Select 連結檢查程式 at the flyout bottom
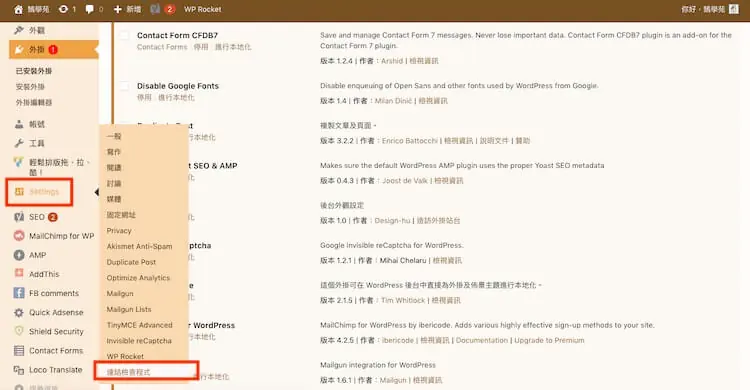The height and width of the screenshot is (390, 750). [128, 372]
